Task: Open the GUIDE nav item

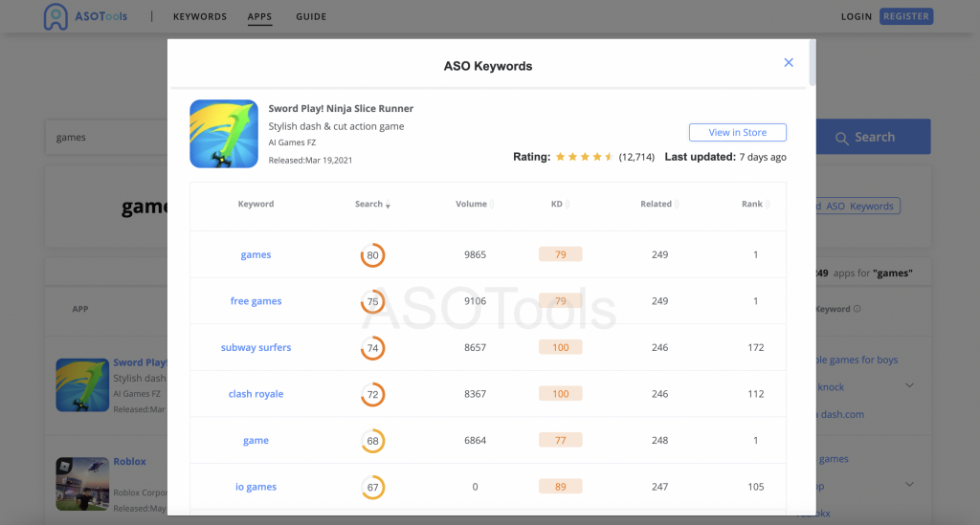Action: [311, 17]
